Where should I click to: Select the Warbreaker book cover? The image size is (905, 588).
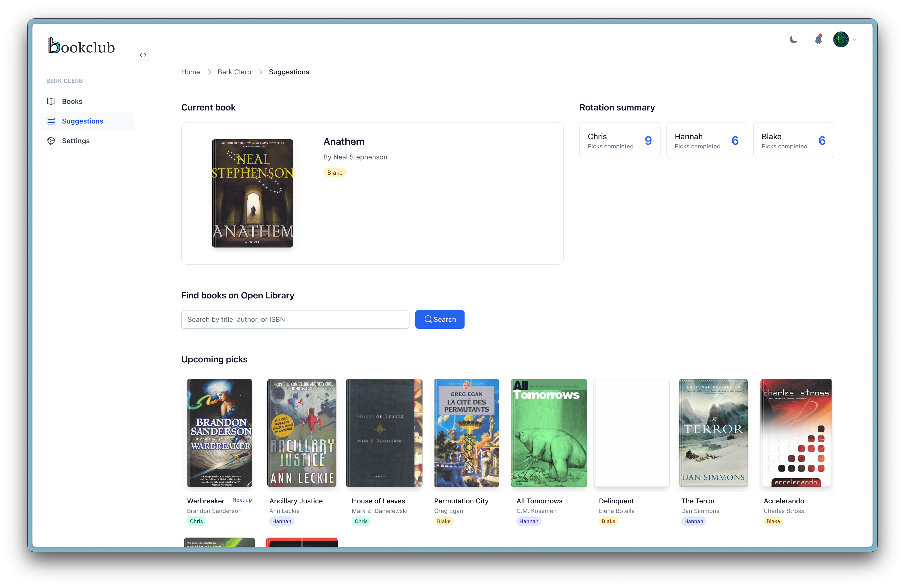pyautogui.click(x=219, y=433)
